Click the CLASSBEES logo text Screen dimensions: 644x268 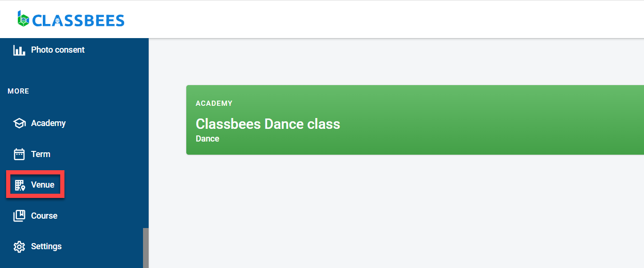pos(78,20)
